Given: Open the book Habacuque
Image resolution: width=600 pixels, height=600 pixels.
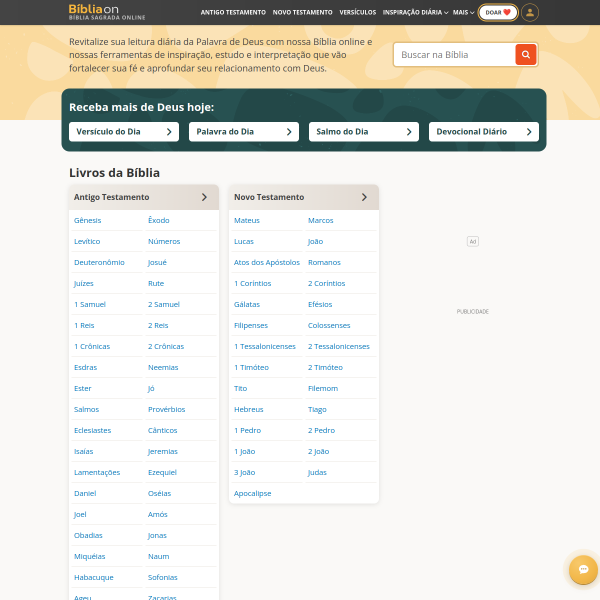Looking at the screenshot, I should 94,578.
